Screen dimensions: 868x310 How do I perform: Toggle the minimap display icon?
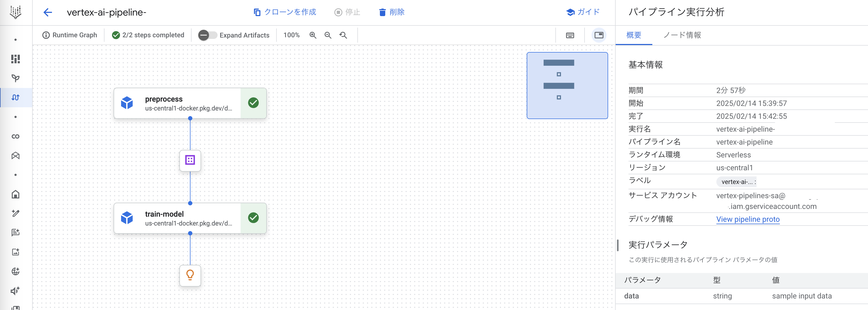(599, 35)
